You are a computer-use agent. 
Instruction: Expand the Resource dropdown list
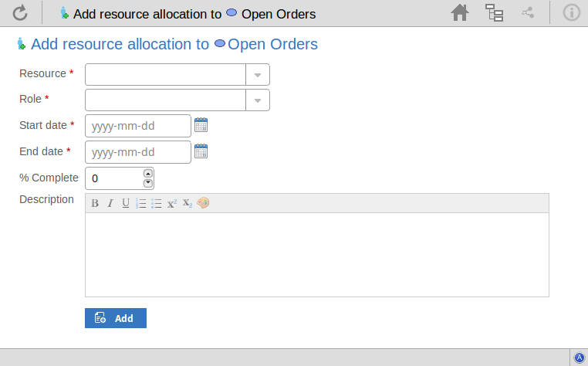coord(258,75)
